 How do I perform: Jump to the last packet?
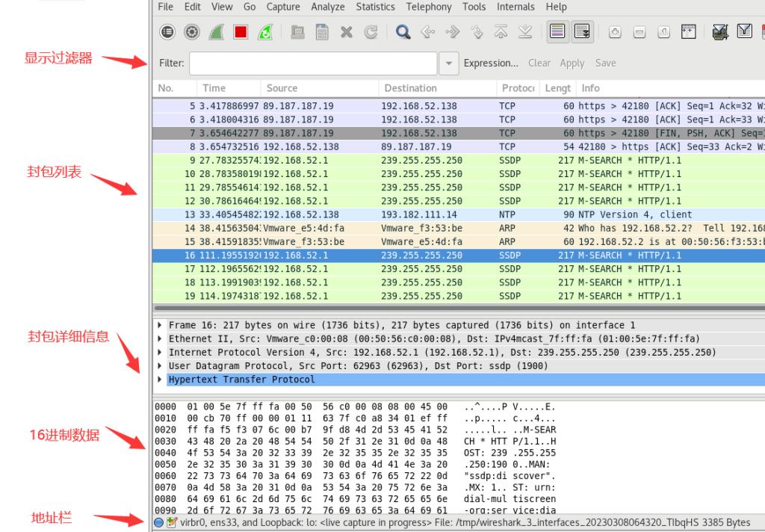coord(525,32)
